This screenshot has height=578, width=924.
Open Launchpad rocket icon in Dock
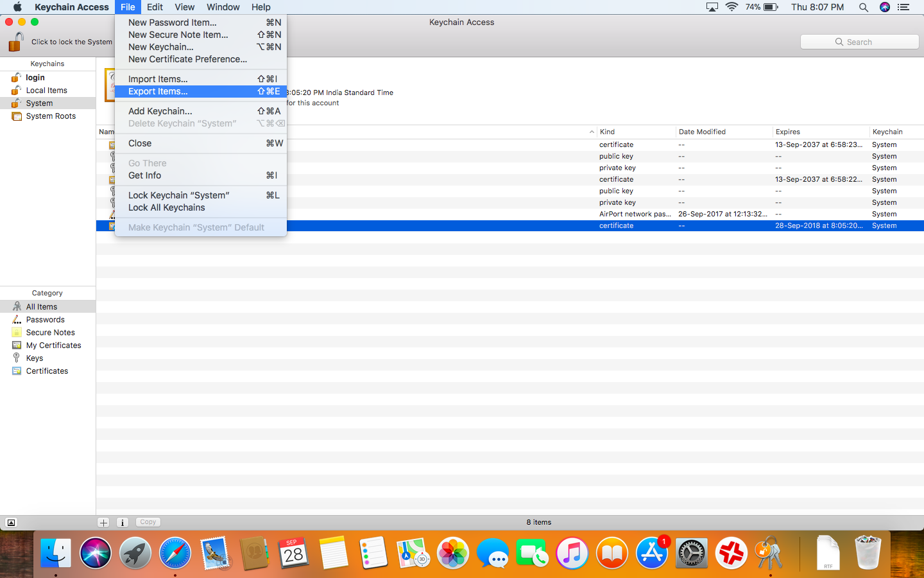(x=135, y=553)
